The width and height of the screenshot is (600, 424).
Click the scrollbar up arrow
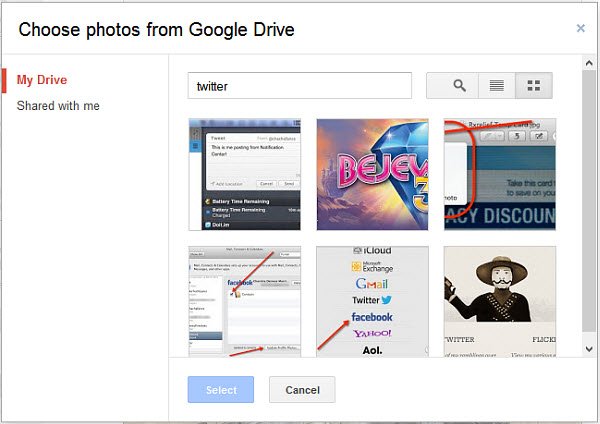[589, 63]
